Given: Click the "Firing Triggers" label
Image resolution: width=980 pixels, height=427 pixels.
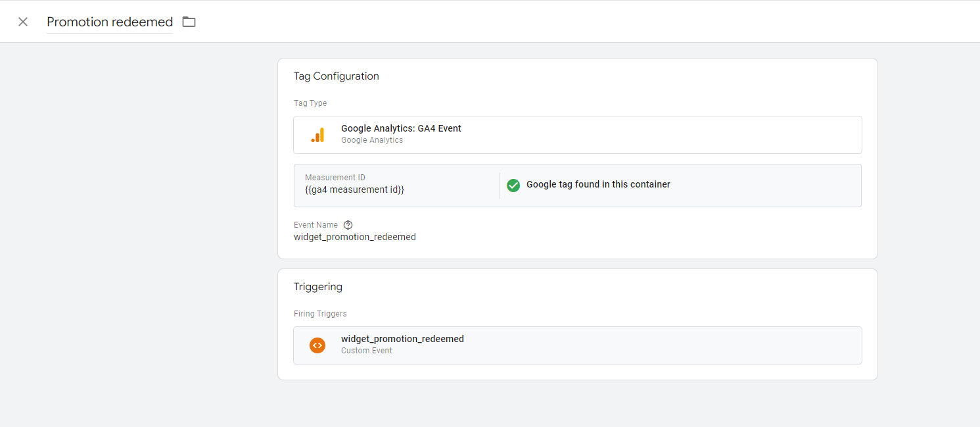Looking at the screenshot, I should [x=320, y=314].
